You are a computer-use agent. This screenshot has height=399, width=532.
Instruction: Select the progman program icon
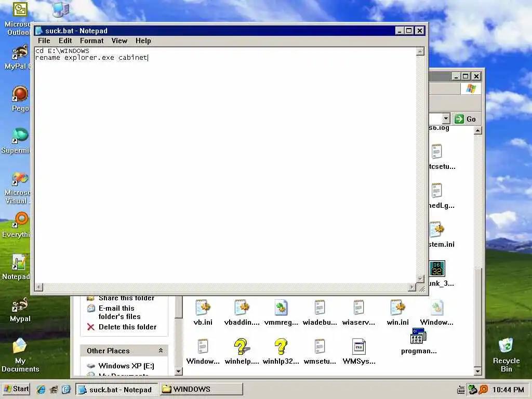(x=418, y=336)
